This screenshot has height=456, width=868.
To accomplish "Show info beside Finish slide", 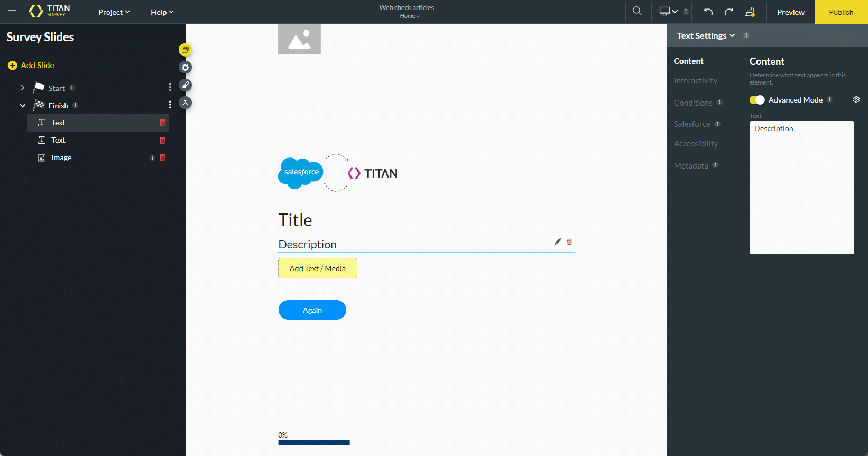I will 76,105.
